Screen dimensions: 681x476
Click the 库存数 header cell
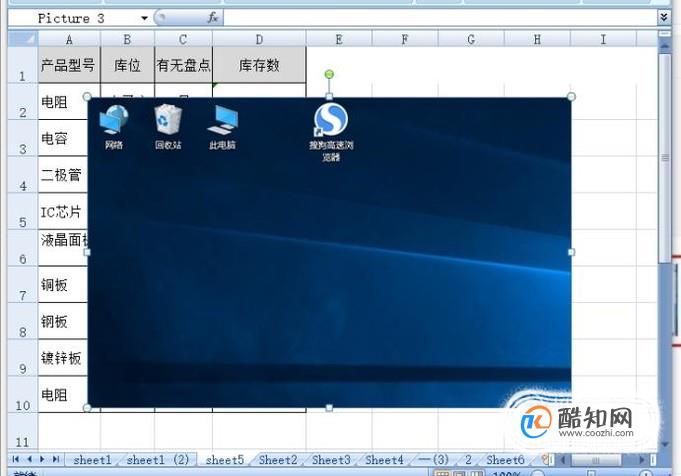(259, 65)
